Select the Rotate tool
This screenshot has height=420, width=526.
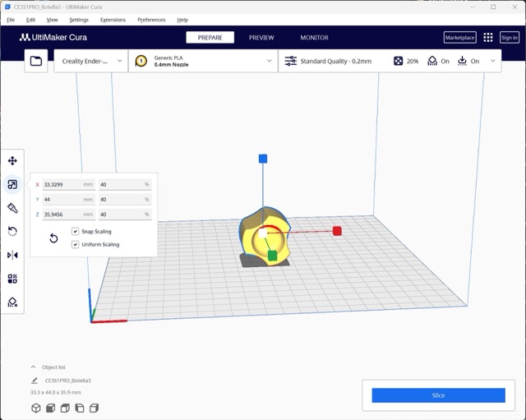pyautogui.click(x=12, y=231)
